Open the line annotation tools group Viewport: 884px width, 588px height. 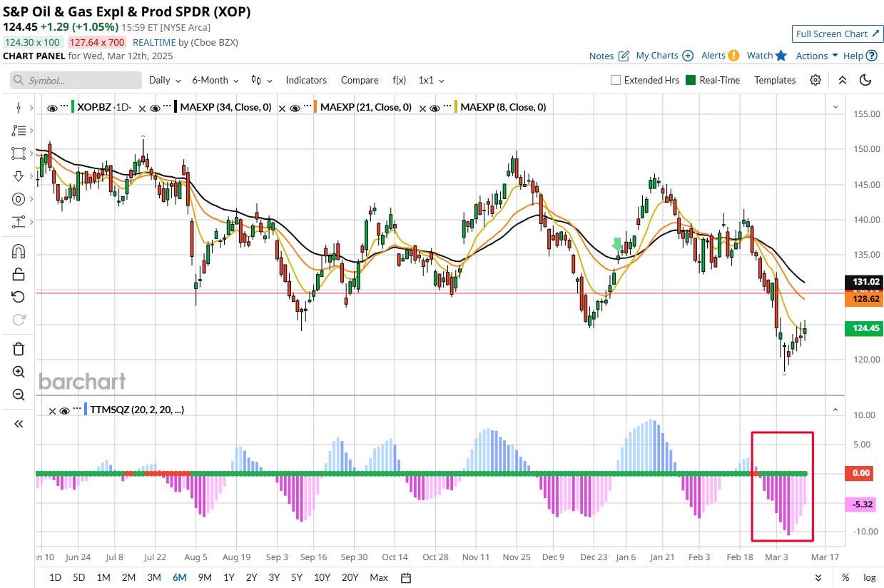pos(19,131)
